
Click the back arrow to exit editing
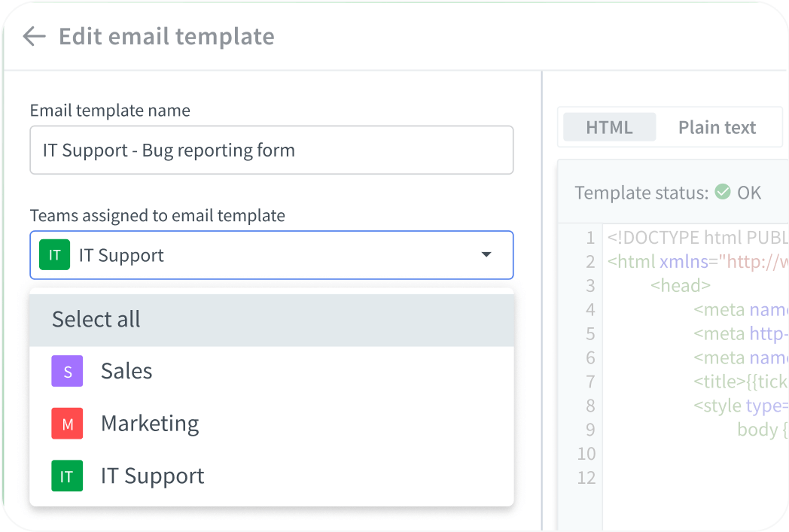[33, 36]
